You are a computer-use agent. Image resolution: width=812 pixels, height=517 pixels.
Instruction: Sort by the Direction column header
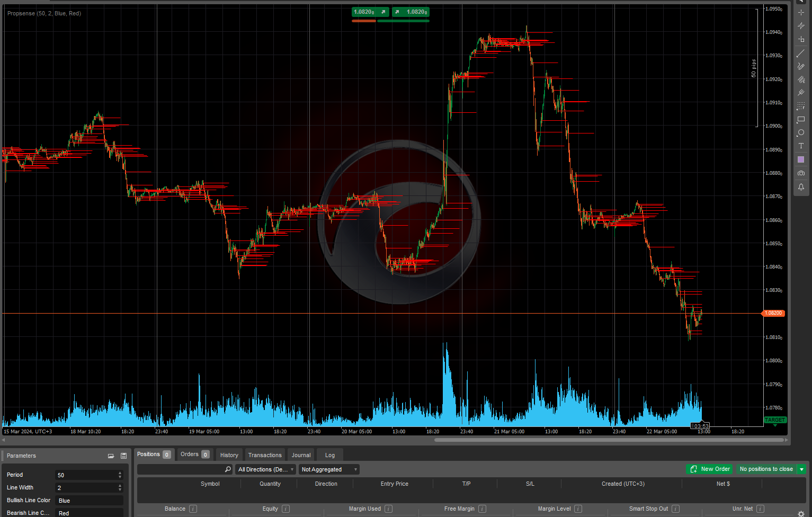point(326,484)
